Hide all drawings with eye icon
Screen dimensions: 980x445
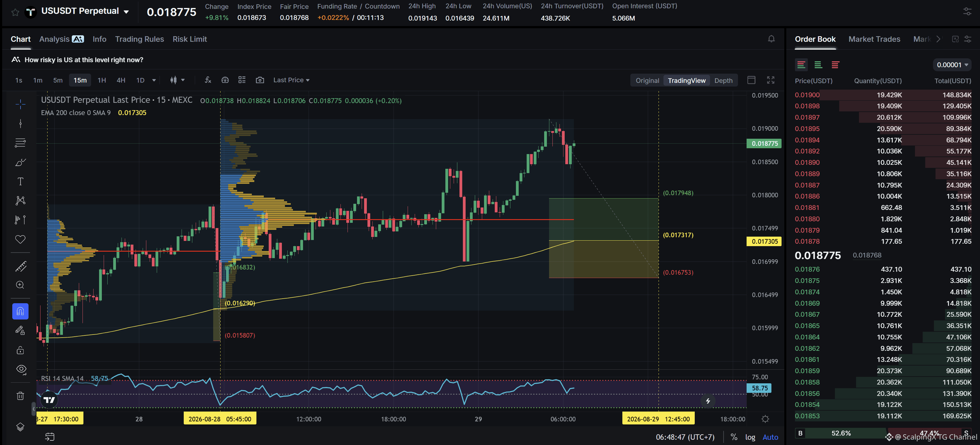(21, 369)
